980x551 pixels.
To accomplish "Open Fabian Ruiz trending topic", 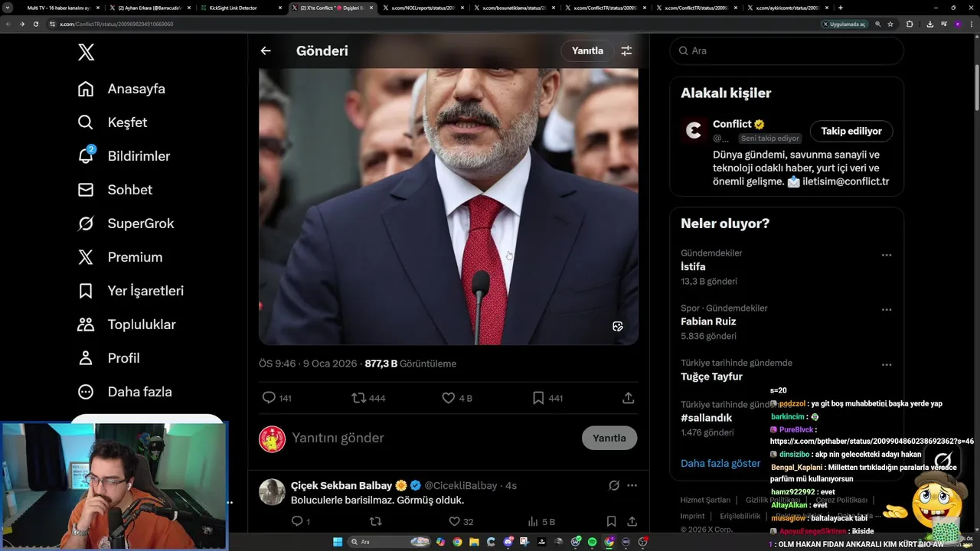I will [708, 321].
